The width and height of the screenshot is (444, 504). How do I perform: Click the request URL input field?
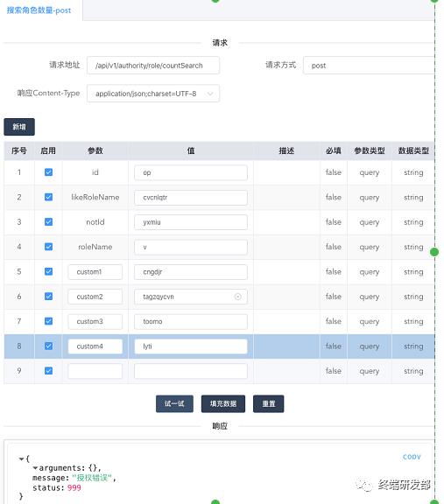153,66
